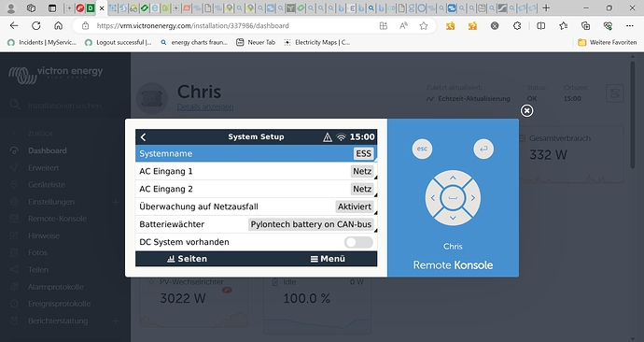The height and width of the screenshot is (342, 644).
Task: Reload the page with refresh icon
Action: tap(36, 25)
